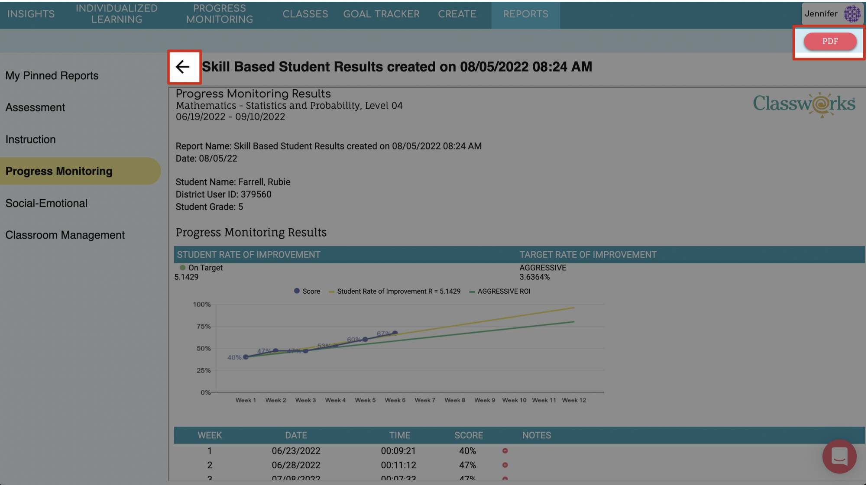Toggle Student Rate of Improvement legend entry
The image size is (868, 486).
click(394, 292)
